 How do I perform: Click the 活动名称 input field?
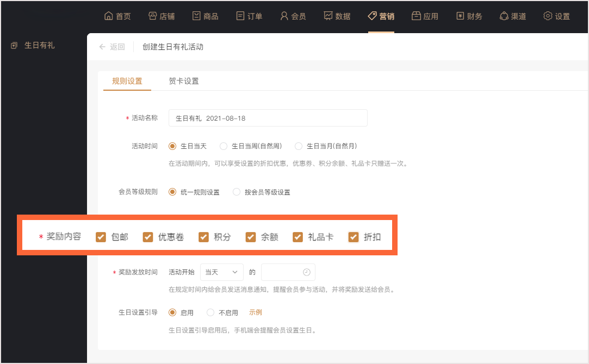[x=268, y=118]
